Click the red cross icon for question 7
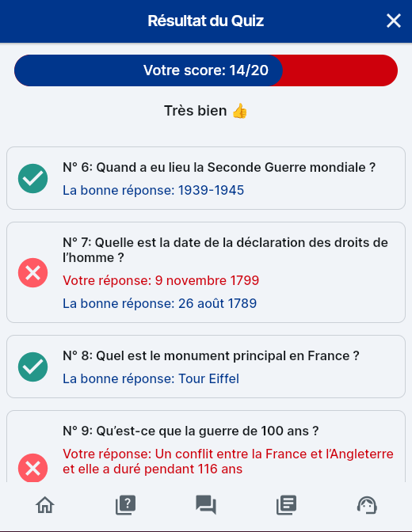 pyautogui.click(x=33, y=273)
